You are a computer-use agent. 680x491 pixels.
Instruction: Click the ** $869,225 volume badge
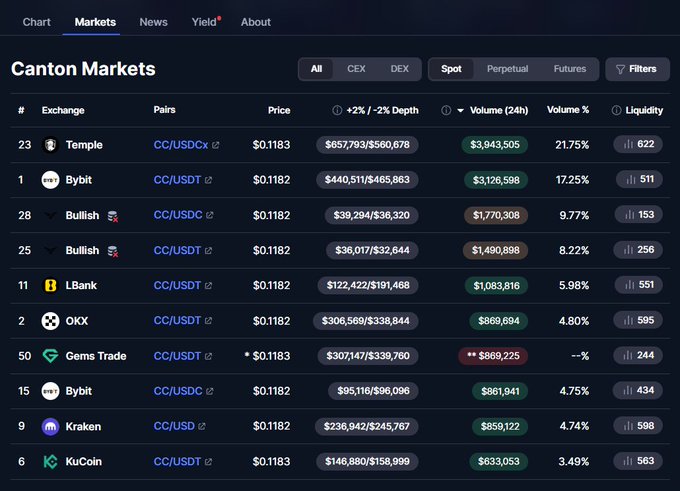click(493, 356)
